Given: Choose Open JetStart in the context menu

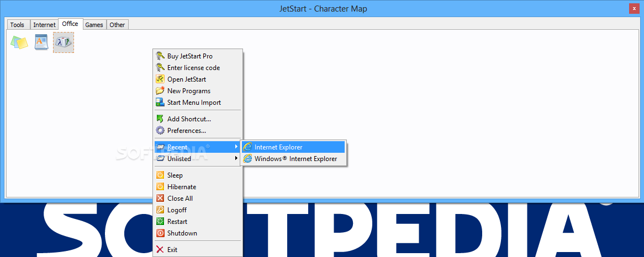Looking at the screenshot, I should (x=198, y=79).
